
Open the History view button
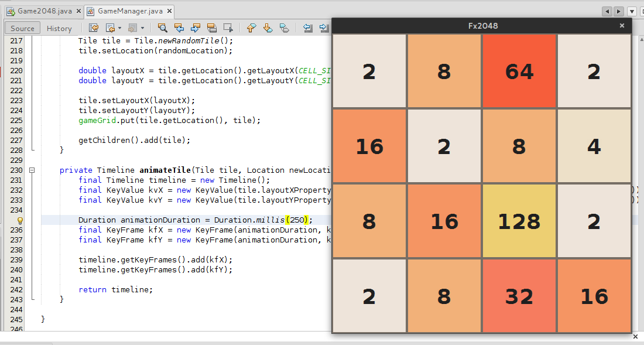point(59,28)
